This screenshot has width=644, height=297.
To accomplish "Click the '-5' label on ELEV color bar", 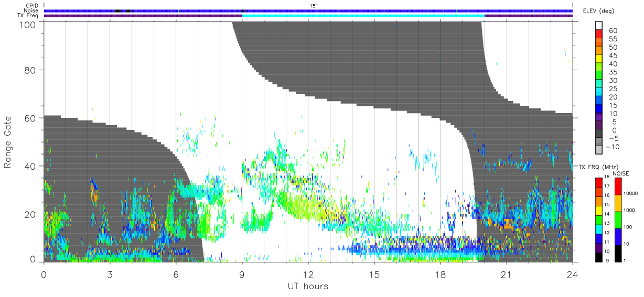I will pos(613,138).
